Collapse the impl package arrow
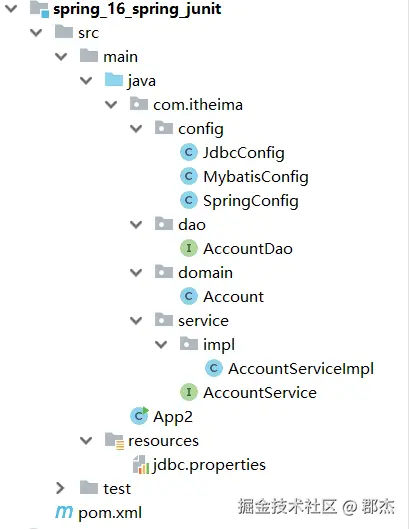Viewport: 409px width, 530px height. (161, 344)
